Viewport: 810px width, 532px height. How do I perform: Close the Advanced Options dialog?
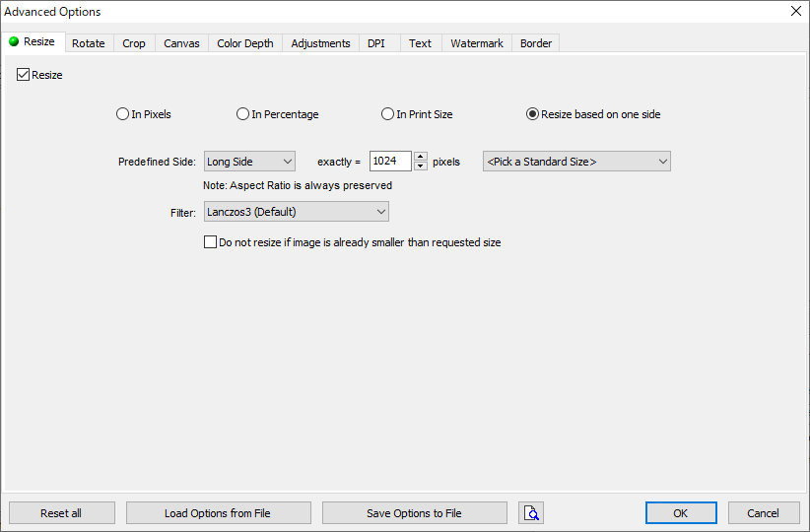click(x=795, y=11)
